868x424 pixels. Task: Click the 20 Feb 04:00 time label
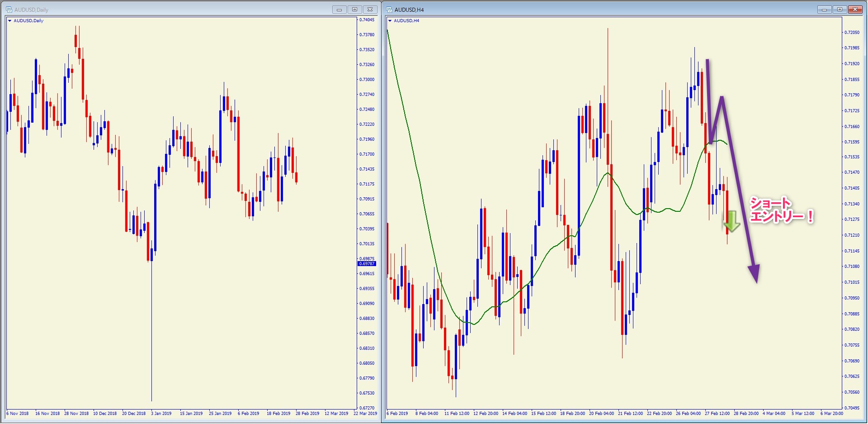601,414
